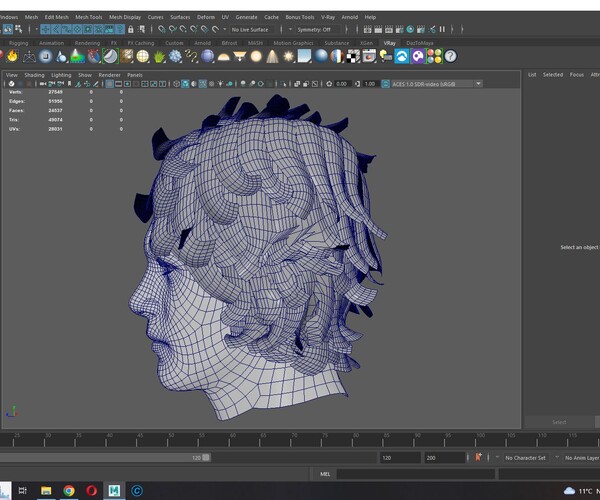Click the Maya icon in the taskbar
Viewport: 600px width, 500px height.
click(114, 490)
